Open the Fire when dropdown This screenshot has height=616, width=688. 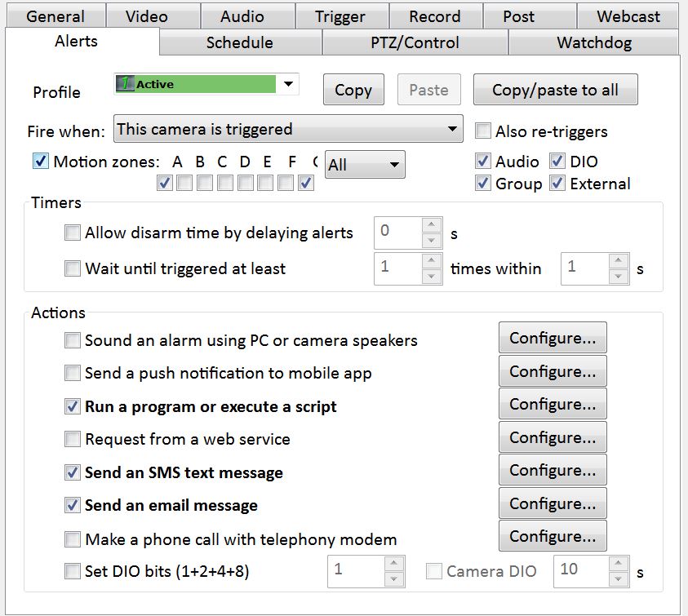[x=288, y=129]
